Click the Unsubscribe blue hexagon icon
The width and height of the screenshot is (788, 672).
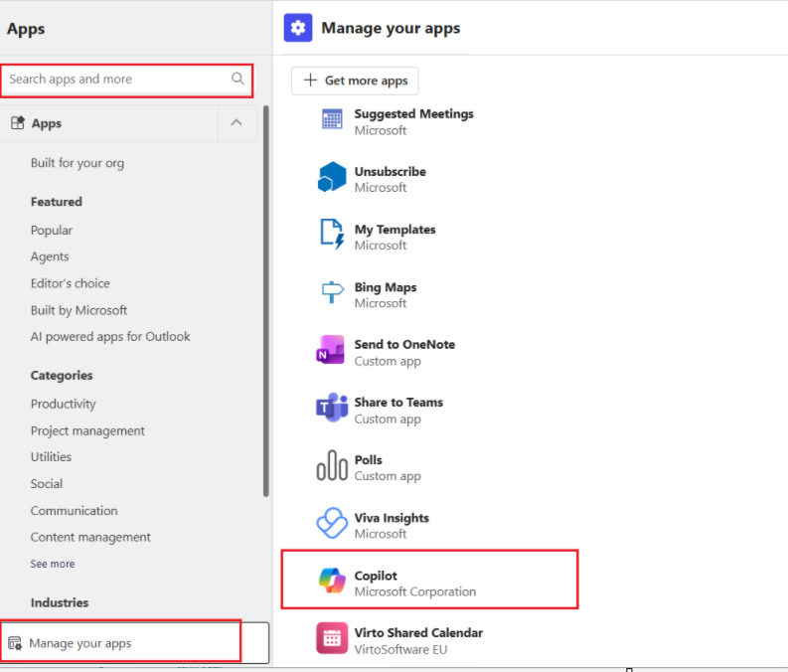click(332, 177)
